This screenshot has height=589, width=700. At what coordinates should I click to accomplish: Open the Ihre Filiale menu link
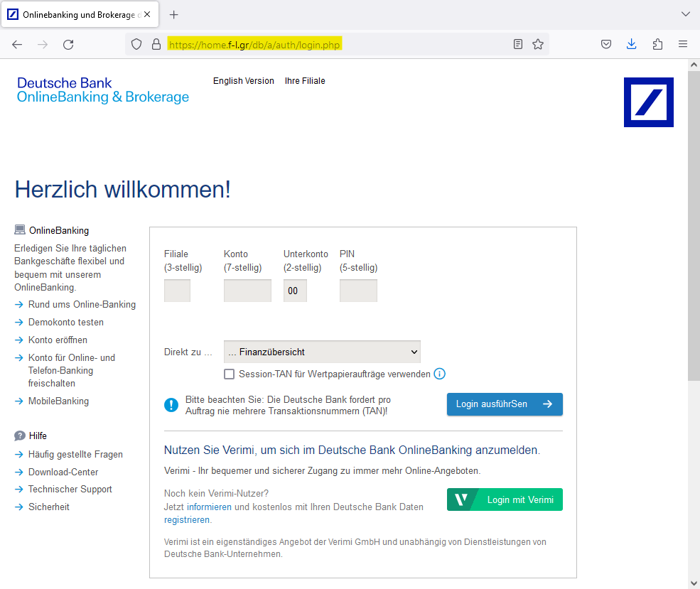pyautogui.click(x=305, y=81)
